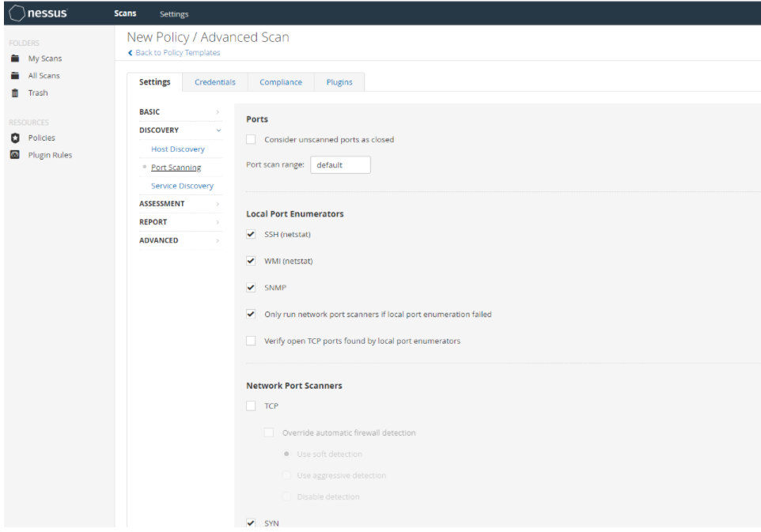Open the Plugins tab

click(x=339, y=82)
